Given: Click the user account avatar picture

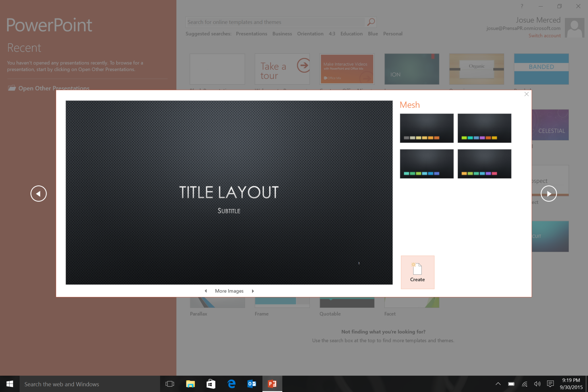Looking at the screenshot, I should point(575,28).
